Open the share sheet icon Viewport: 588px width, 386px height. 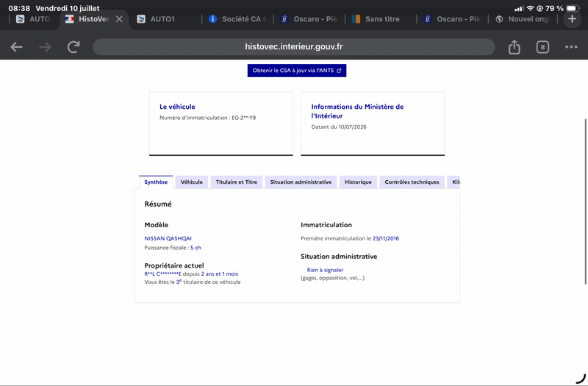514,47
